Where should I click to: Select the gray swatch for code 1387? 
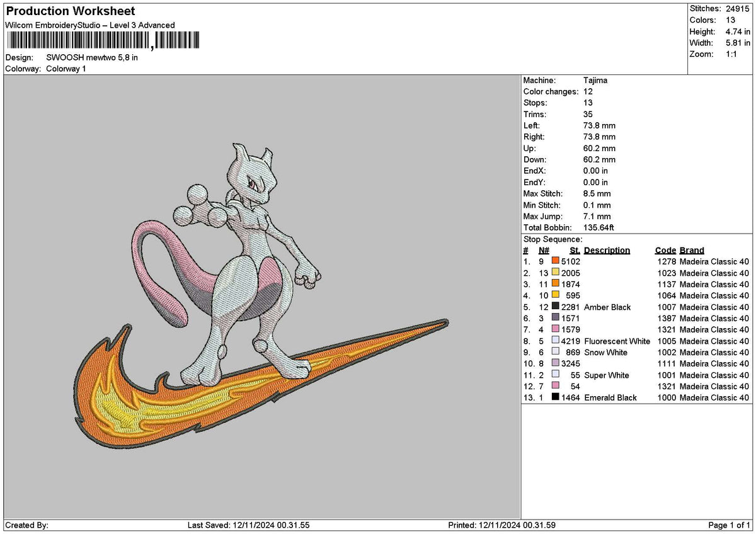(556, 318)
